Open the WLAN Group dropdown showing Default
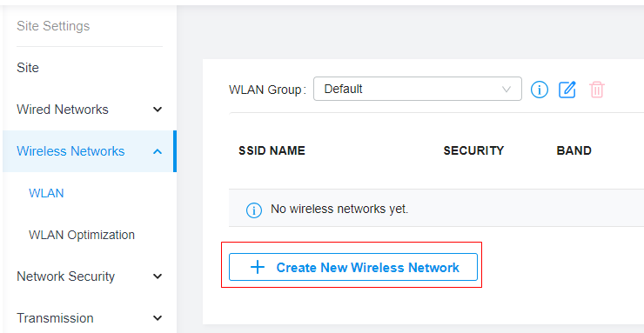 417,89
